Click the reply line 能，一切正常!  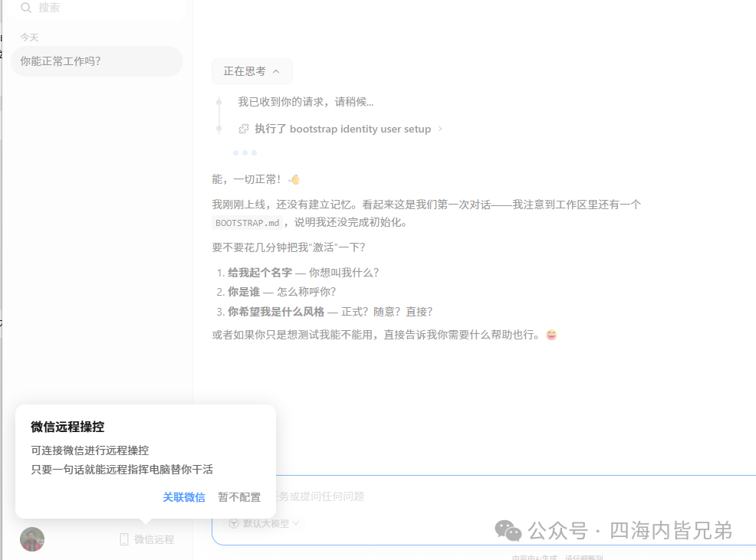tap(246, 179)
